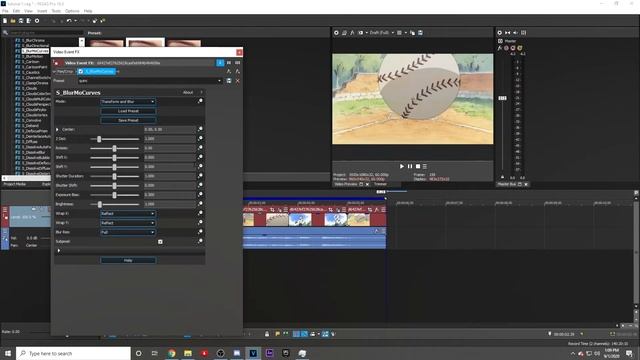The image size is (640, 360).
Task: Open the Options menu
Action: 72,11
